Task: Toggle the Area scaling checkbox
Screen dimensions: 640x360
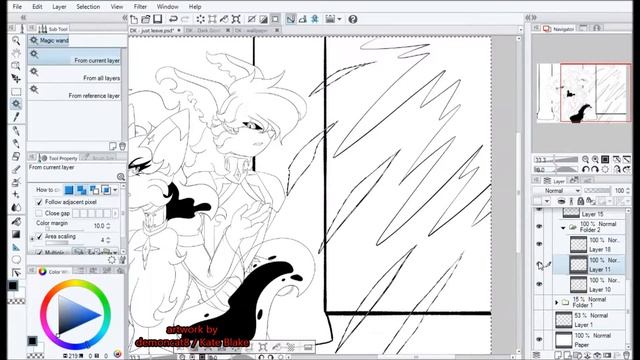Action: (x=39, y=236)
